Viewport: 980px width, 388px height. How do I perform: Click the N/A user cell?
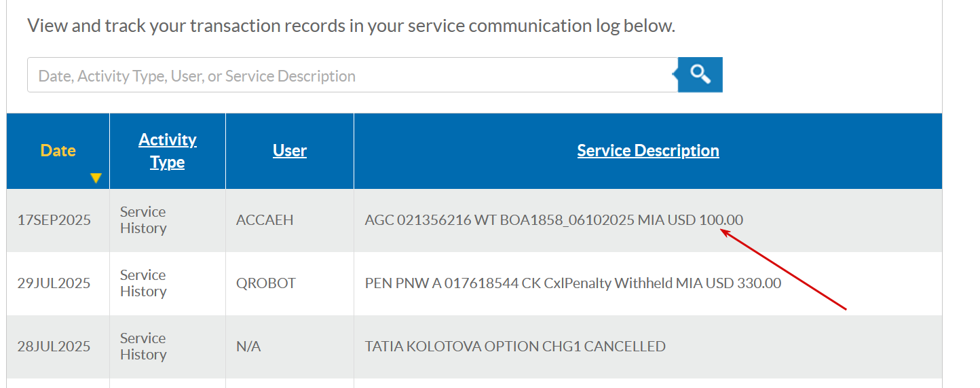[248, 347]
